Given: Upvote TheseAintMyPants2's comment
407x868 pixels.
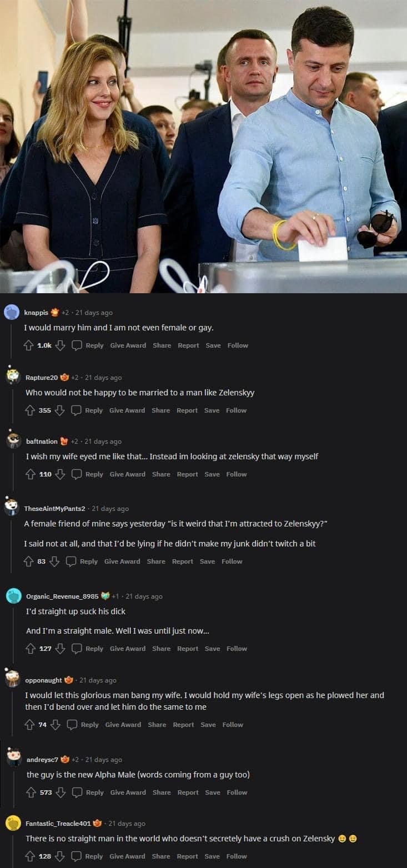Looking at the screenshot, I should coord(29,561).
